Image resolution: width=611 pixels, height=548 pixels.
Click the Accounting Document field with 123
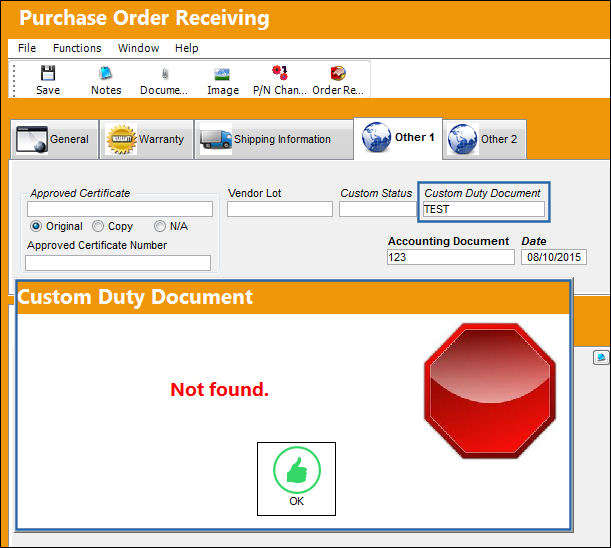pos(450,257)
